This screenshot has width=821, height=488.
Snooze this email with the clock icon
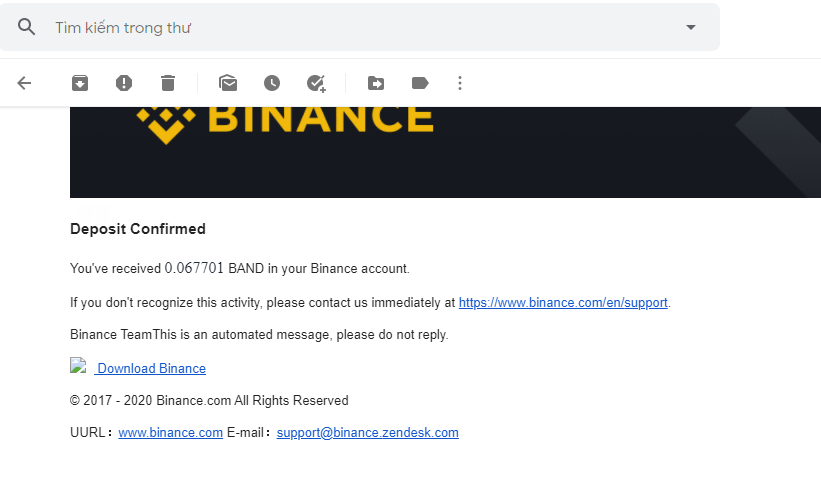(272, 83)
